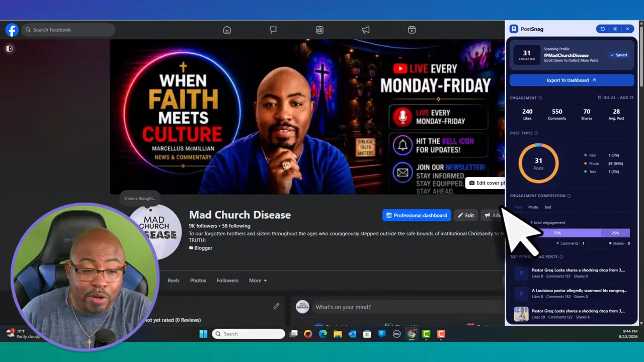Click the Engagement Composition info icon
Viewport: 644px width, 362px height.
click(x=569, y=196)
